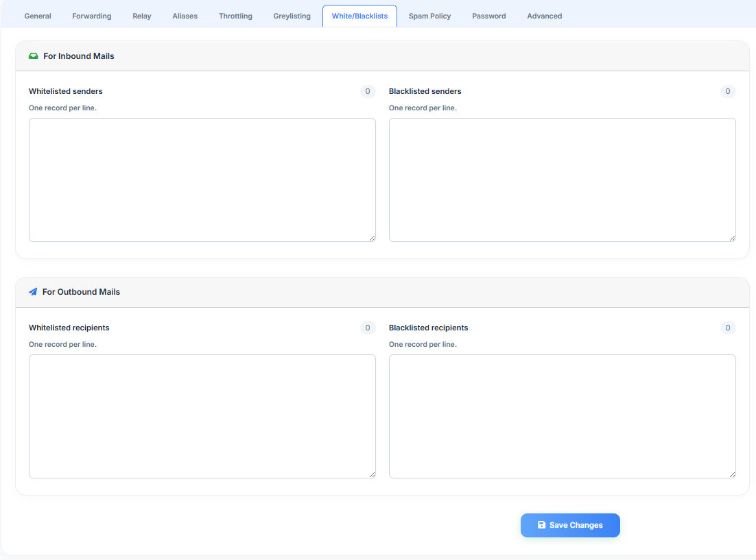Click 'One record per line.' under Blacklisted senders

coord(423,108)
